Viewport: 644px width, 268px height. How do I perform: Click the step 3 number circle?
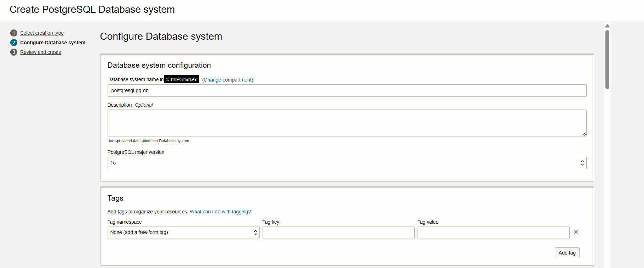[x=14, y=52]
